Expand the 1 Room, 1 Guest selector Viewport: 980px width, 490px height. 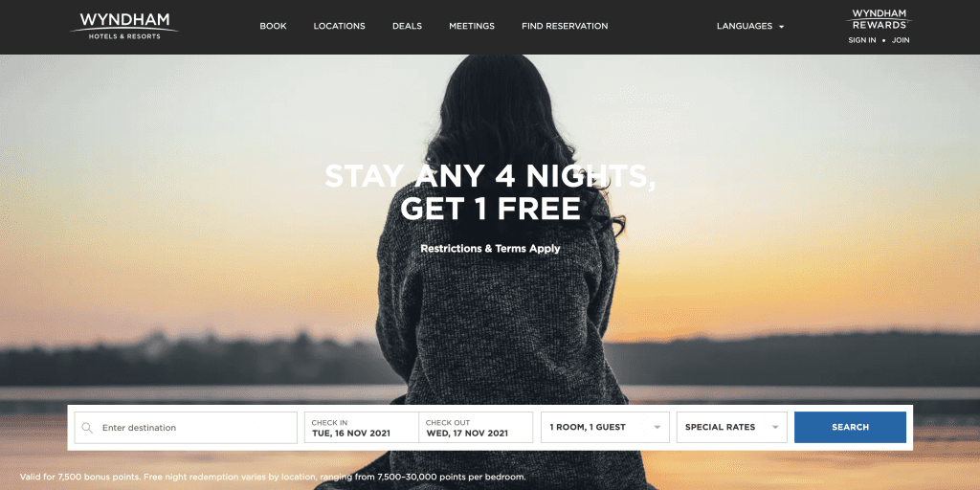coord(605,428)
